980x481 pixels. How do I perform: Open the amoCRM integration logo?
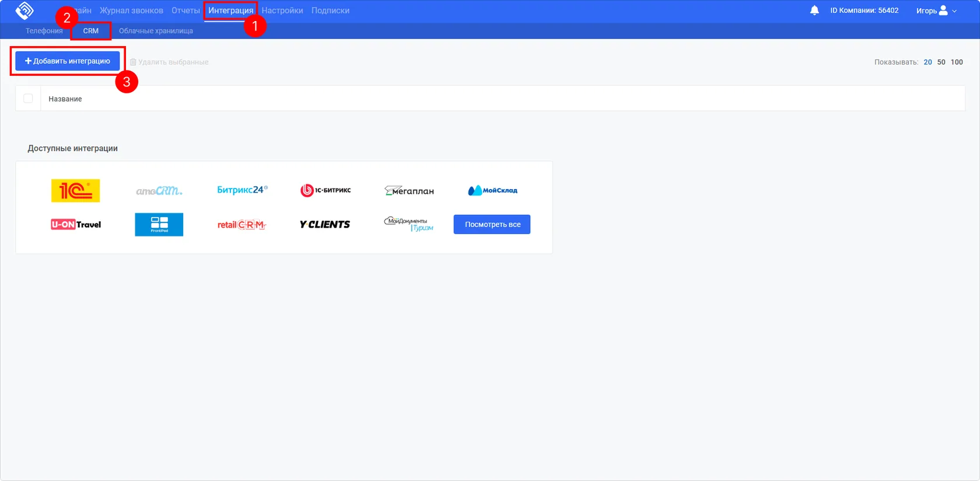click(159, 191)
